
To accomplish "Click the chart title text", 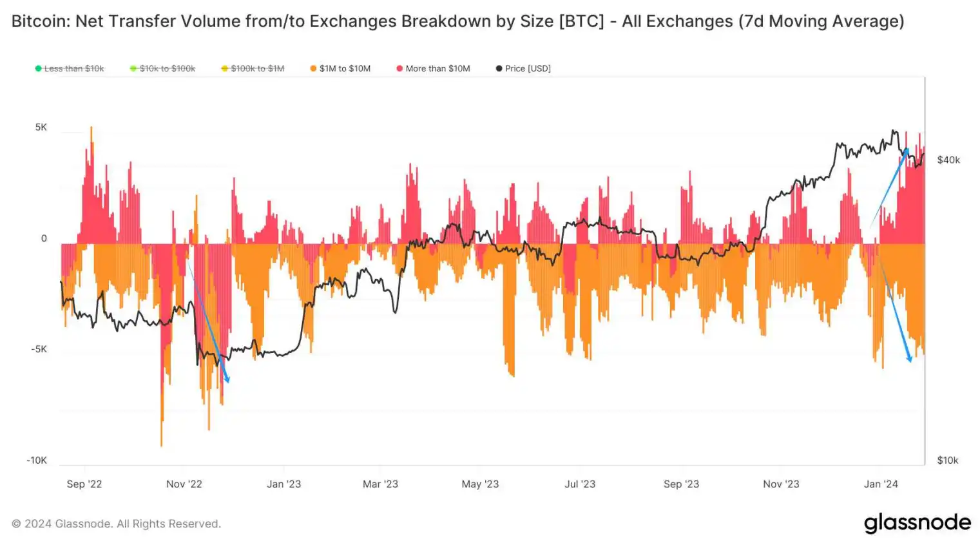I will pos(457,21).
